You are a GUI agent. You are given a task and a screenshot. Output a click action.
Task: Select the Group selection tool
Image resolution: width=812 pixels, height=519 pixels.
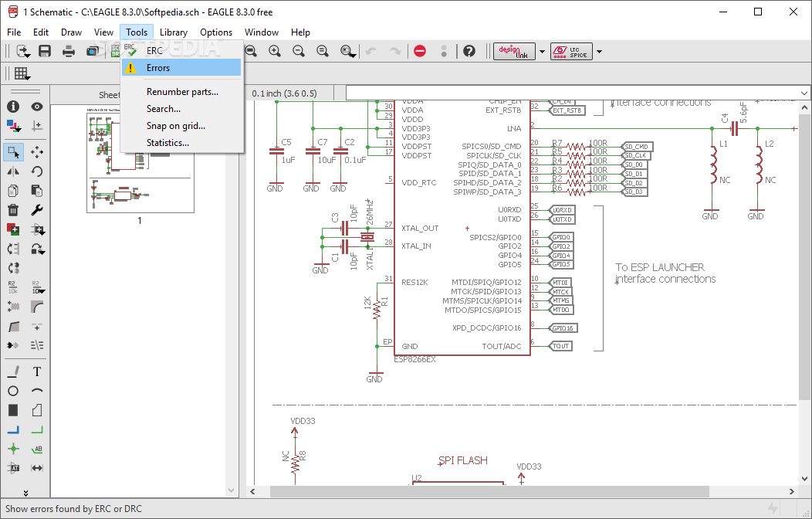(x=13, y=152)
